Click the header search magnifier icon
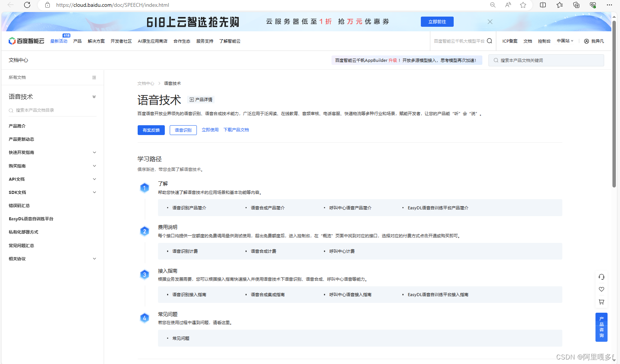620x364 pixels. tap(490, 41)
